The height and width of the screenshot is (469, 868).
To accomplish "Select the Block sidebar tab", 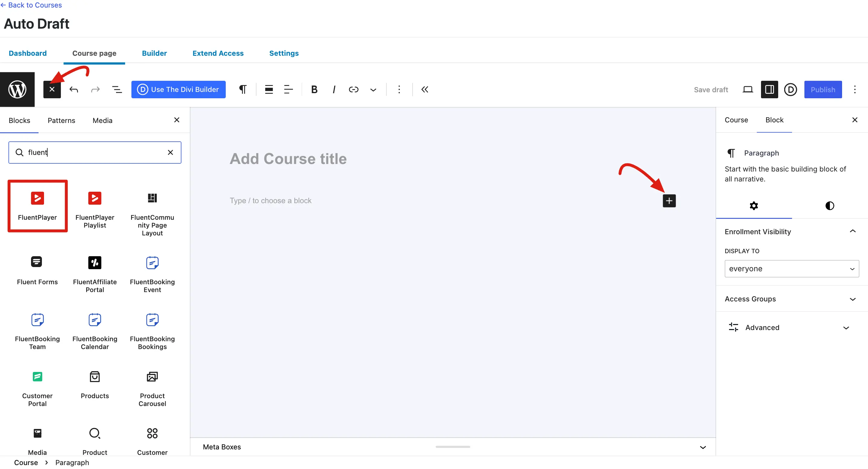I will (774, 120).
